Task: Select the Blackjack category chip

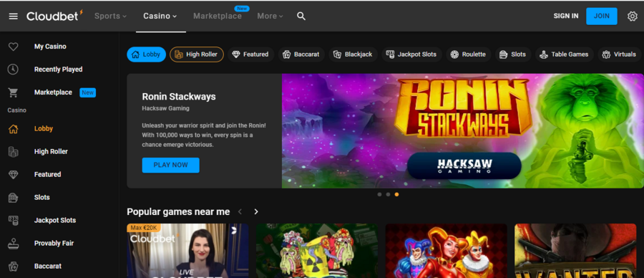Action: point(353,54)
